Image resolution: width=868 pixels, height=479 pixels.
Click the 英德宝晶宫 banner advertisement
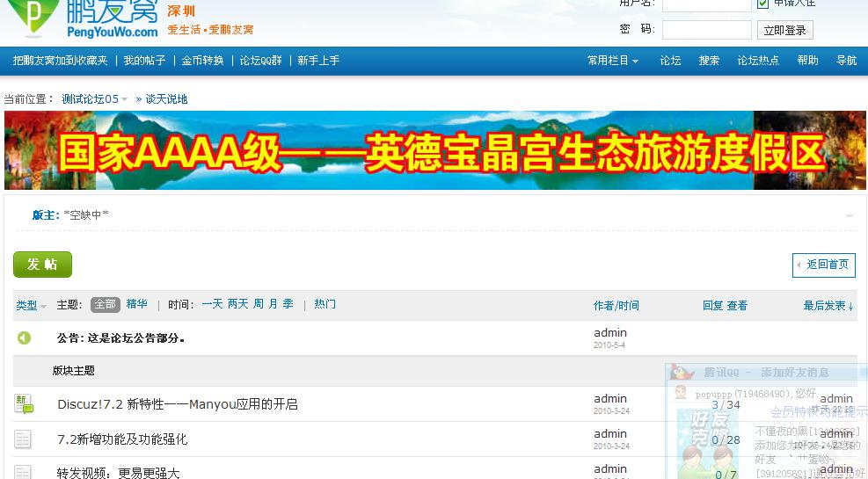coord(435,150)
